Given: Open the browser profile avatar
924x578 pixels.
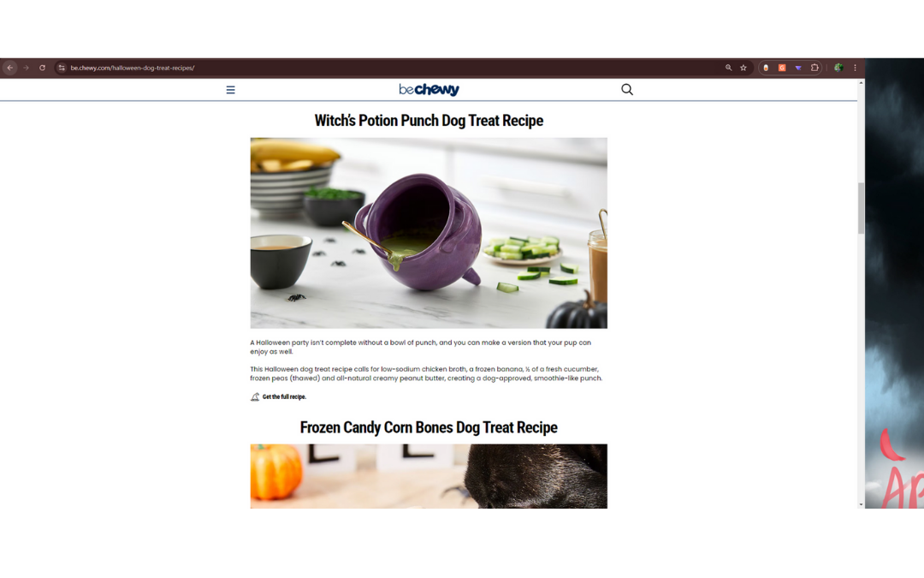Looking at the screenshot, I should point(838,68).
